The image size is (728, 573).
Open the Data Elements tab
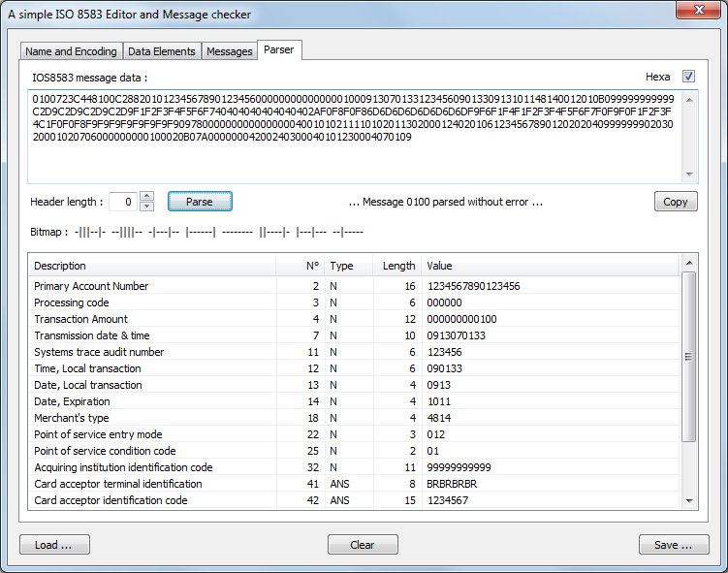162,51
